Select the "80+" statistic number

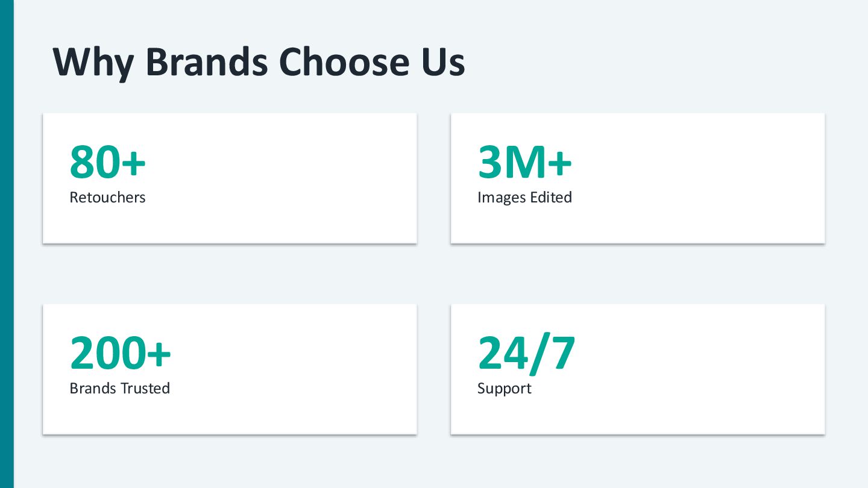click(x=107, y=163)
